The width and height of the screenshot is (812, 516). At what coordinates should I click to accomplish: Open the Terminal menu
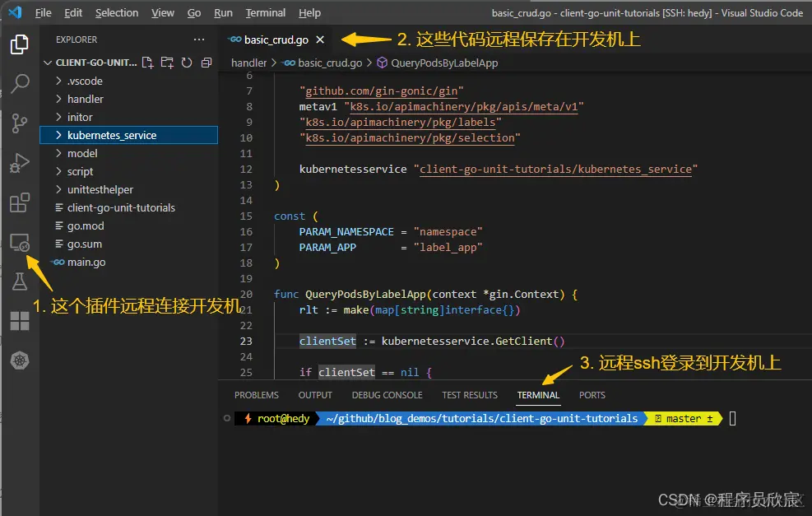[265, 12]
